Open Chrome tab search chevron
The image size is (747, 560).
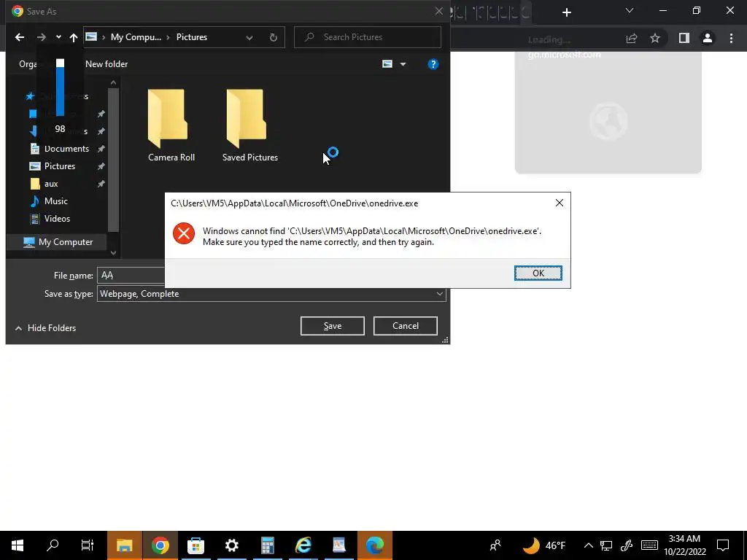click(x=630, y=10)
